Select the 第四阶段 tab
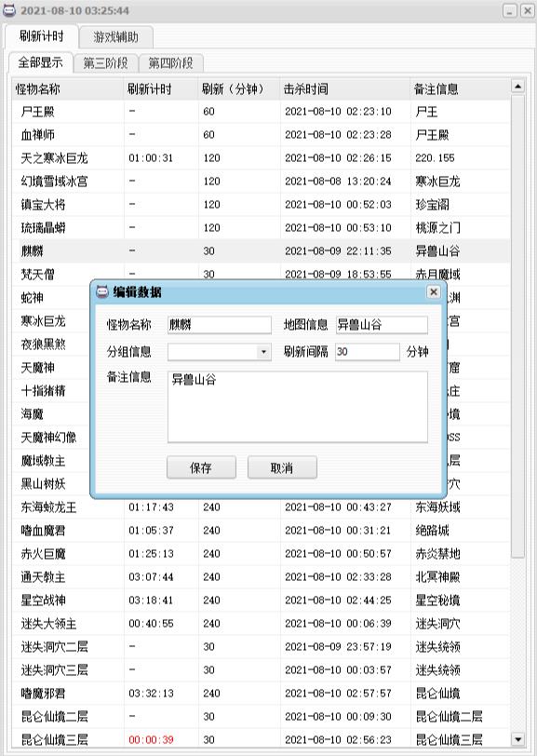 tap(170, 63)
